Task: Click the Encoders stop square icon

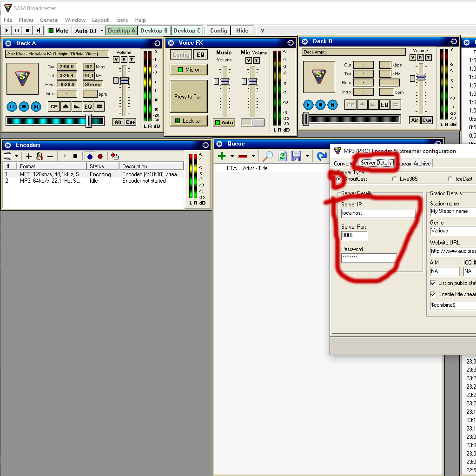Action: coord(75,156)
